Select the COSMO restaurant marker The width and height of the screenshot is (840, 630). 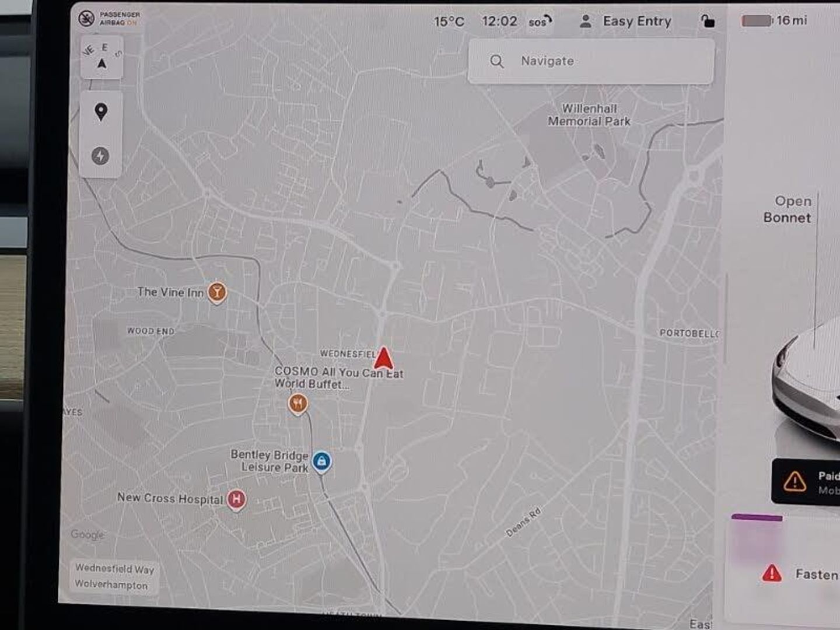[297, 404]
